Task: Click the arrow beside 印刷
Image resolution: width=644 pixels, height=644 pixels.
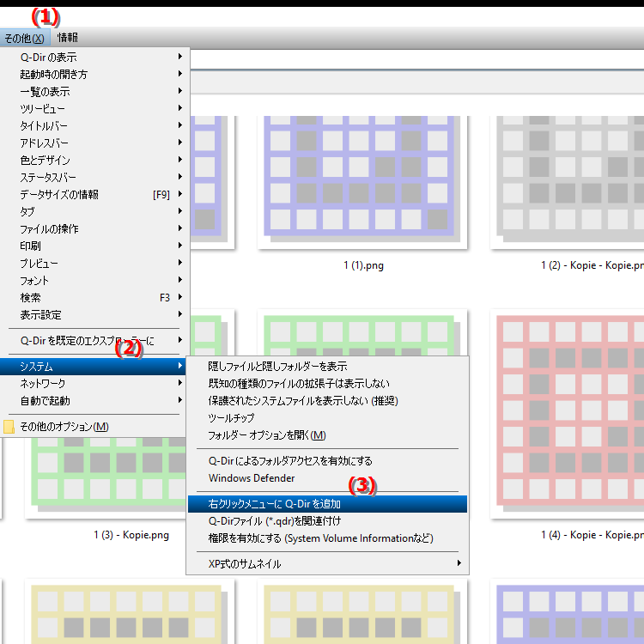Action: (x=180, y=246)
